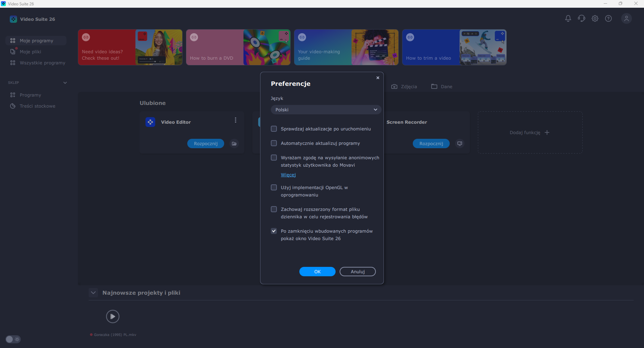This screenshot has width=644, height=348.
Task: Open Treści stockowe in sidebar
Action: click(36, 106)
